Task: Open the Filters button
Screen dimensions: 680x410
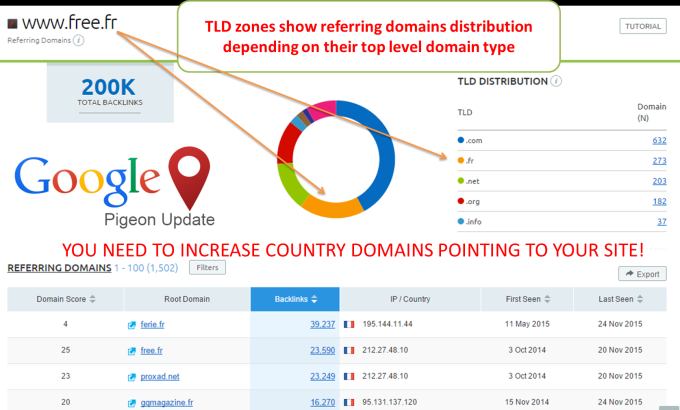Action: 207,267
